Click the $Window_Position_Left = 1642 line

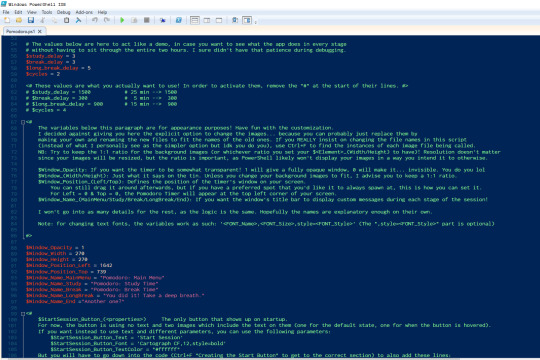(69, 265)
